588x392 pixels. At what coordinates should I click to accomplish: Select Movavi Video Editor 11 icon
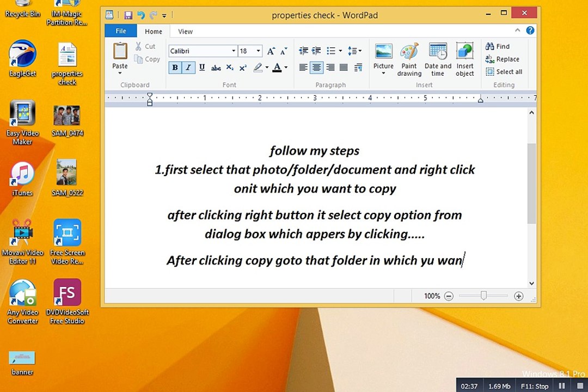tap(22, 242)
